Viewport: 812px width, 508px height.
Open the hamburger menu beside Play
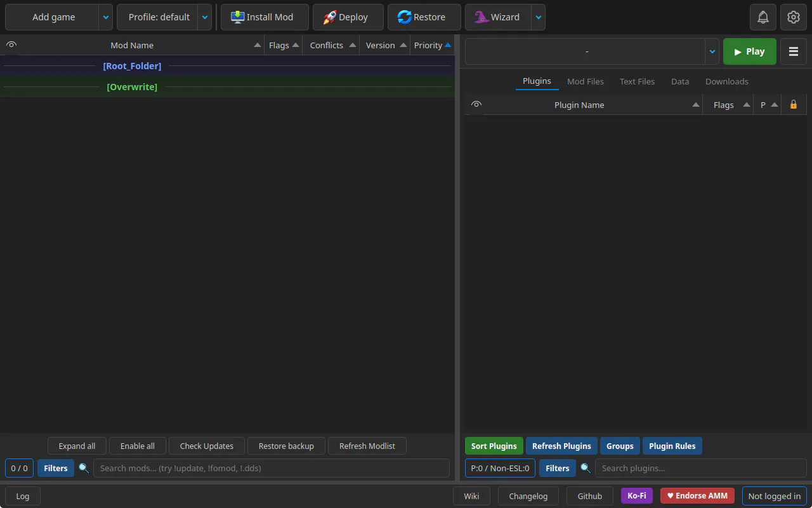[794, 51]
